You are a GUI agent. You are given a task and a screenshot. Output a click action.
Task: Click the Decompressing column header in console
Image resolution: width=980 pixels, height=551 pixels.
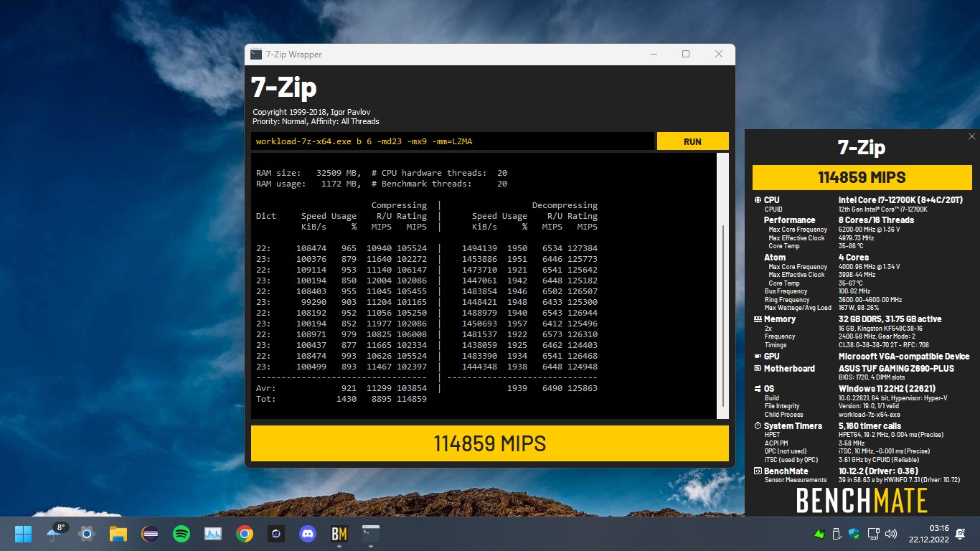[565, 205]
